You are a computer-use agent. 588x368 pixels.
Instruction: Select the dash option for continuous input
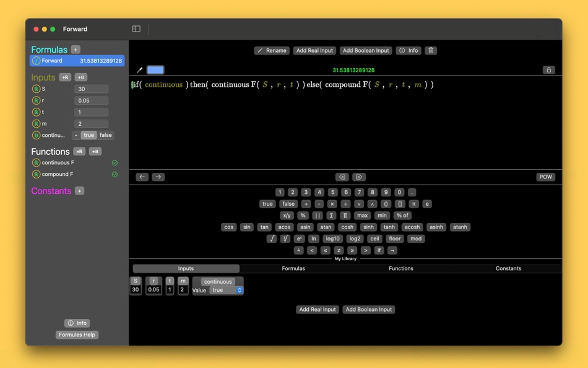pyautogui.click(x=76, y=135)
